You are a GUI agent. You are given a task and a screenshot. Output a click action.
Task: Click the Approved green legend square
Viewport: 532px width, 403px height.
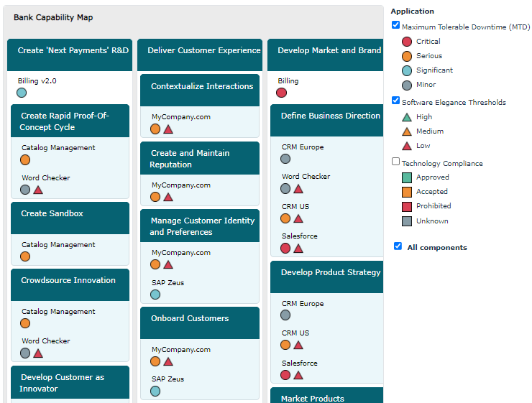(407, 177)
